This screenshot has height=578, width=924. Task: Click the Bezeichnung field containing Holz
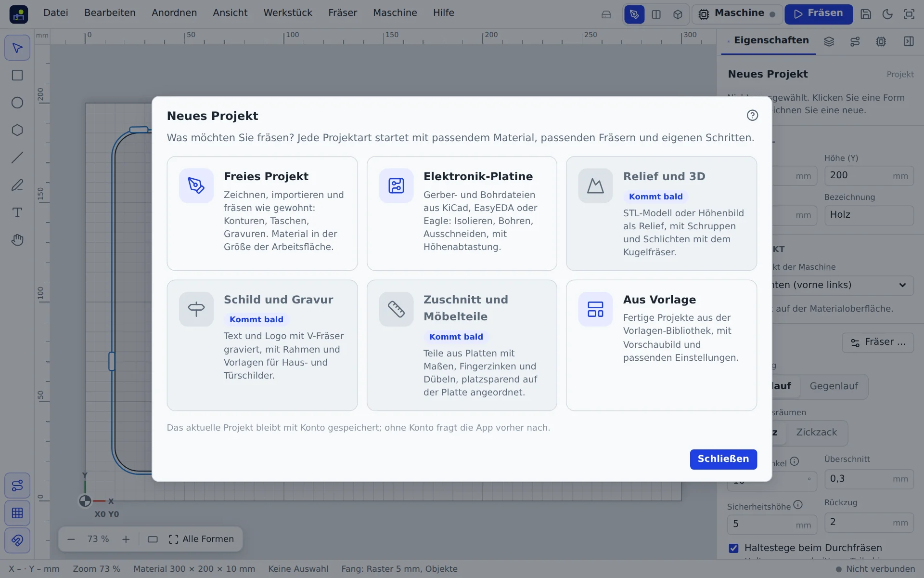click(869, 215)
